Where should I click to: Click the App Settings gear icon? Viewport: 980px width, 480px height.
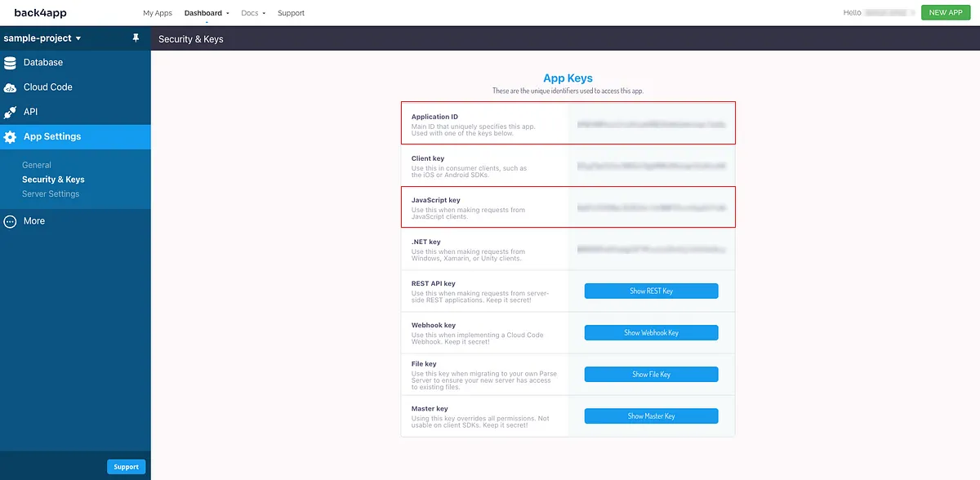11,136
